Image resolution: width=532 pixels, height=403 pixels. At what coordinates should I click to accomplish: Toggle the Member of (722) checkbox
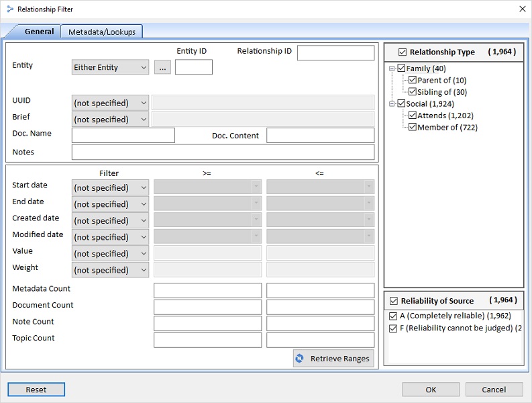coord(413,127)
